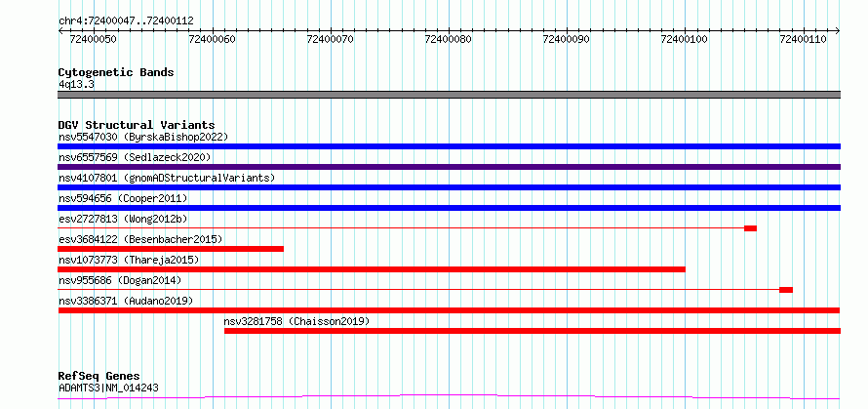The image size is (868, 409).
Task: Click the nsv4107801 (gnomADStructuralVariants) label
Action: (167, 178)
